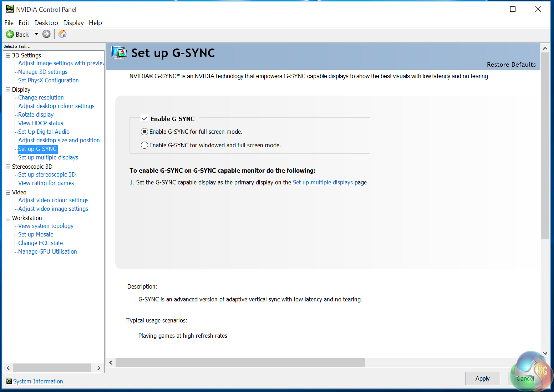Viewport: 554px width, 392px height.
Task: Open Adjust video colour settings
Action: 54,200
